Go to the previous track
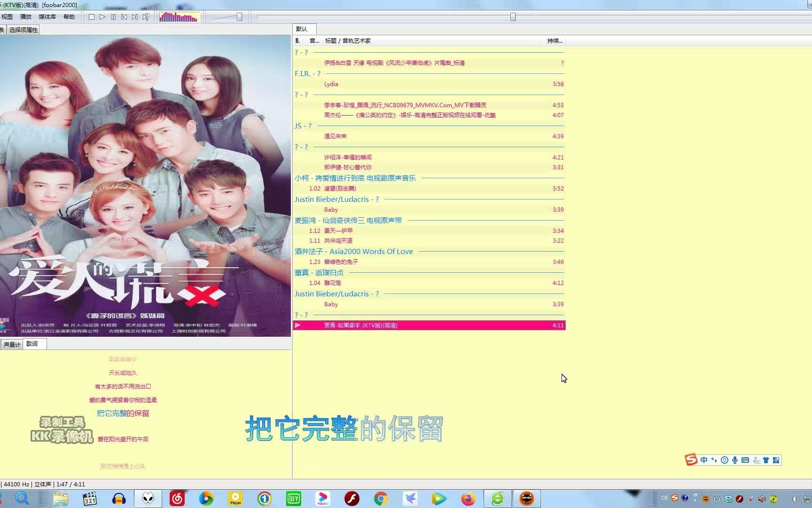 pyautogui.click(x=124, y=17)
